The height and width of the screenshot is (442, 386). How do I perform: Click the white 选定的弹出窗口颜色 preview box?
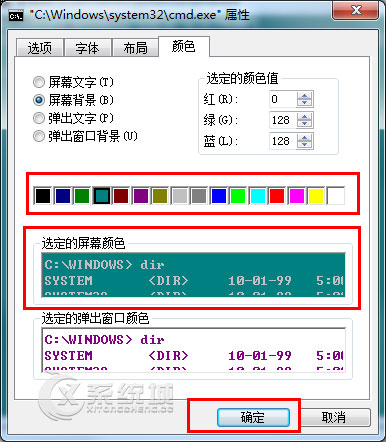coord(193,350)
